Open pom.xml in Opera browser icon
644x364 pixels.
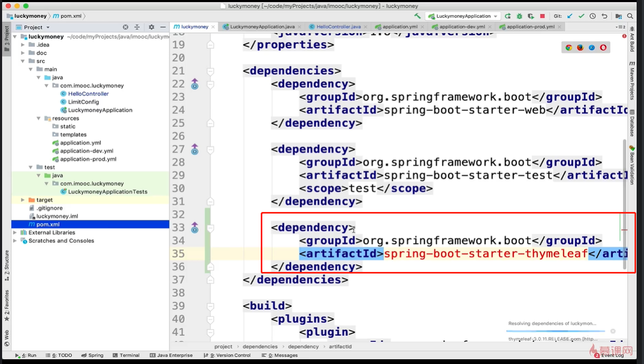point(603,47)
